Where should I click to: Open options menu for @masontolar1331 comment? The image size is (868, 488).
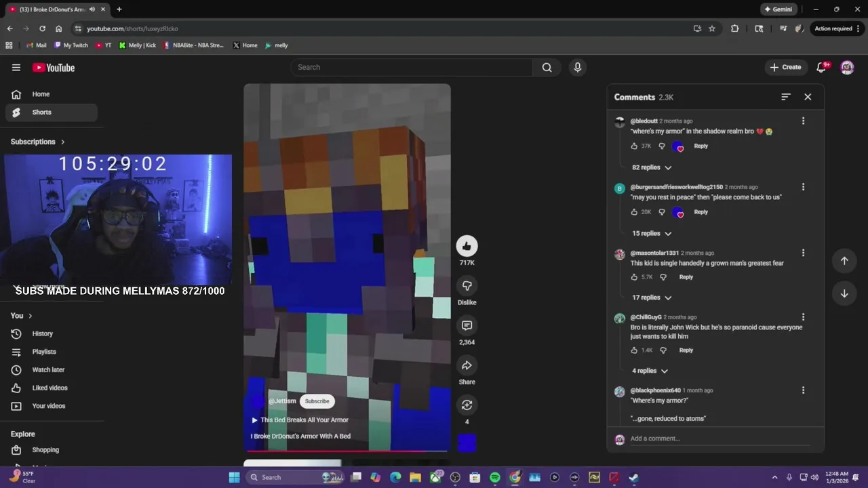(803, 252)
